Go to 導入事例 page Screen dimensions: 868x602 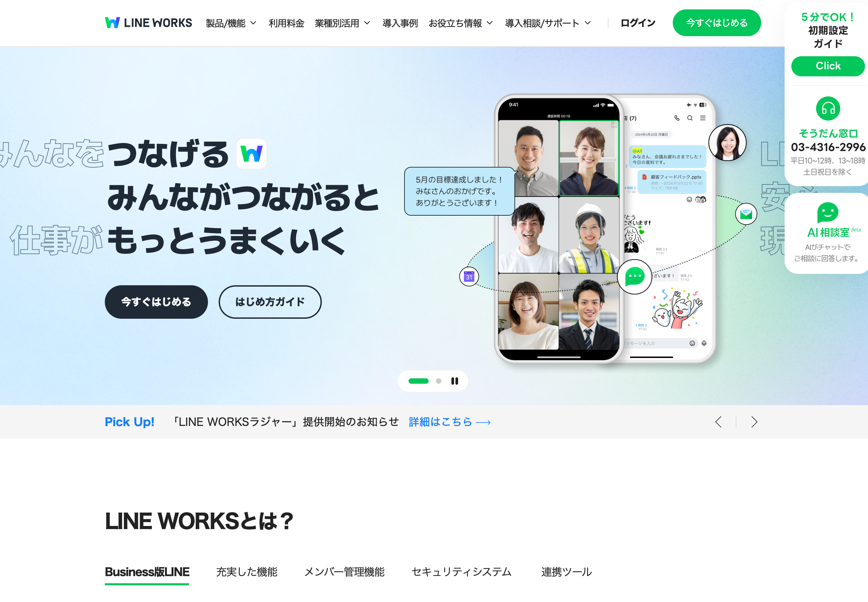pyautogui.click(x=400, y=23)
